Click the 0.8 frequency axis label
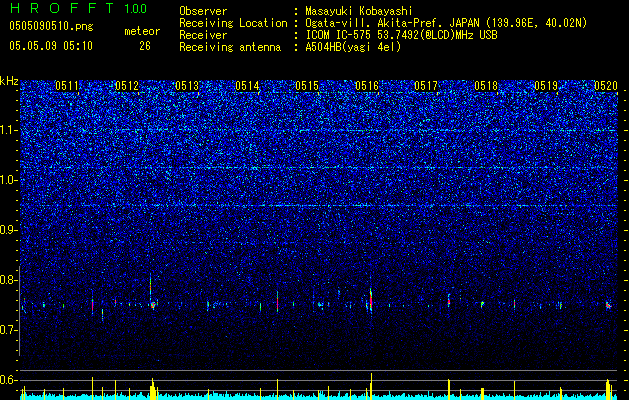629x400 pixels. click(x=9, y=280)
